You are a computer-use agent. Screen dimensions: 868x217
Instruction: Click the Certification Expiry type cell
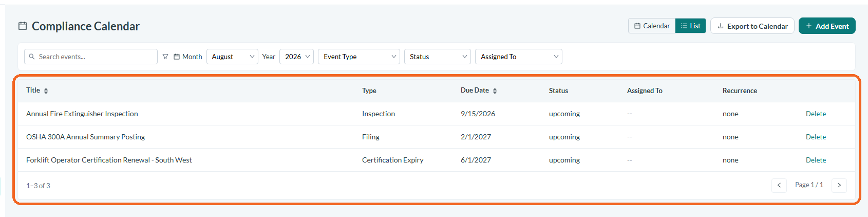pos(393,160)
